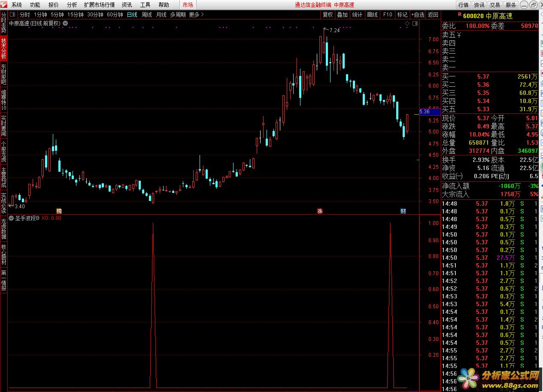Click the 复权 adjustment button
The image size is (543, 392).
tap(328, 15)
